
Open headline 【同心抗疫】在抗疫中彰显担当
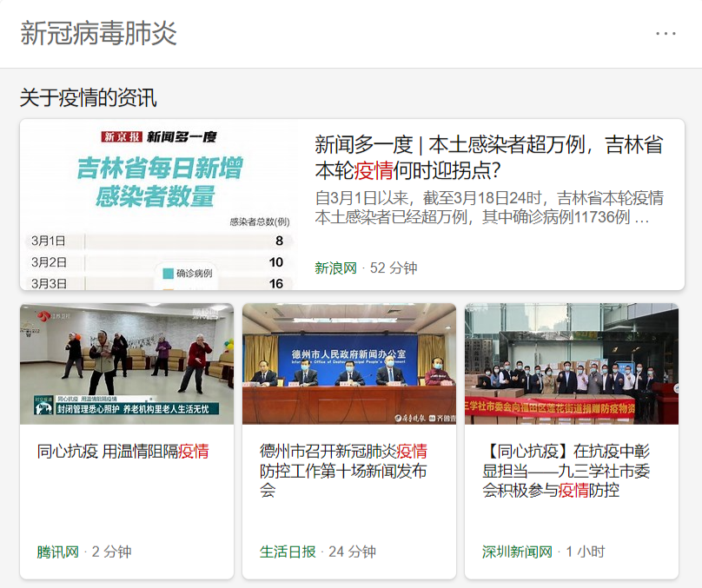coord(566,470)
